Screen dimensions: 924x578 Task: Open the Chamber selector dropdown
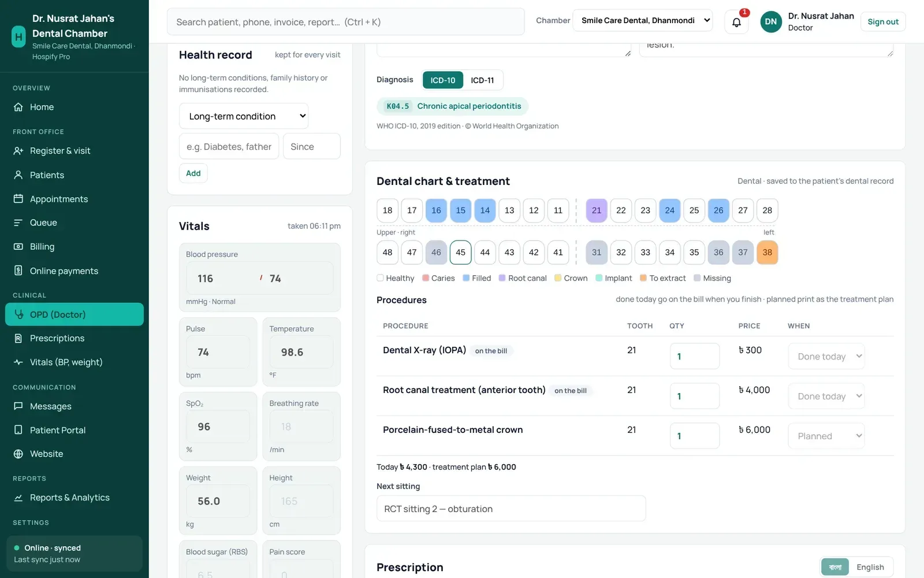coord(643,21)
